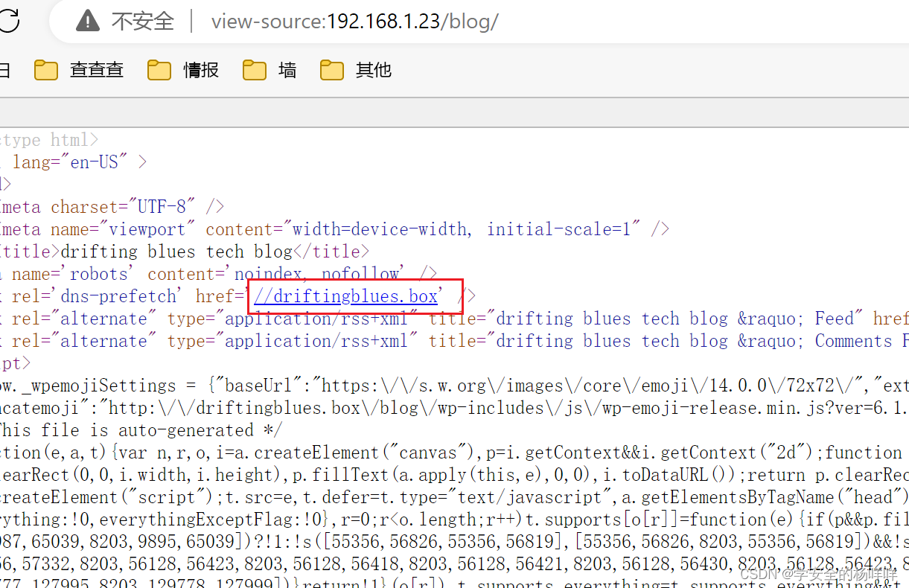Click the rss+xml line ending with Feed
909x588 pixels.
pyautogui.click(x=447, y=319)
